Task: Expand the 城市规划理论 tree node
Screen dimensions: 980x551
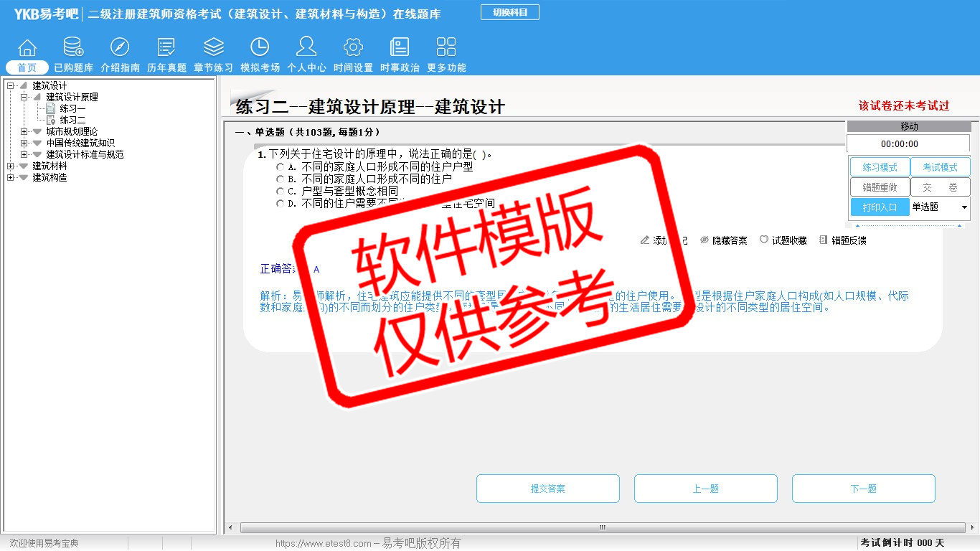Action: (x=24, y=131)
